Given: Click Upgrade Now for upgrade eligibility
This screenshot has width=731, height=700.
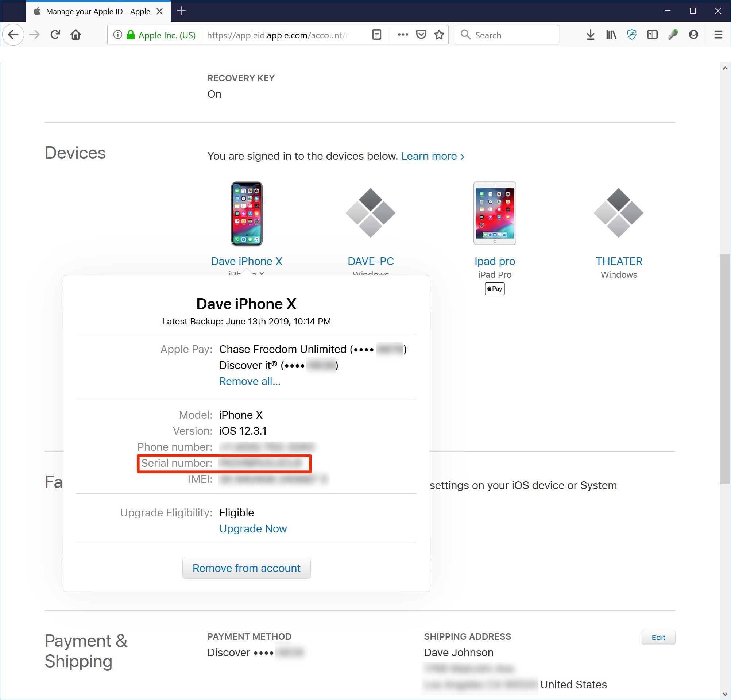Looking at the screenshot, I should [x=253, y=529].
